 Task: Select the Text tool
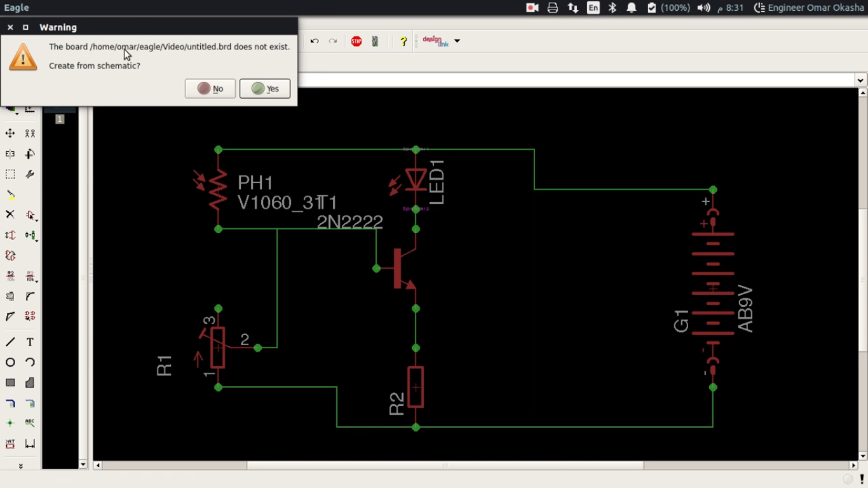tap(30, 342)
